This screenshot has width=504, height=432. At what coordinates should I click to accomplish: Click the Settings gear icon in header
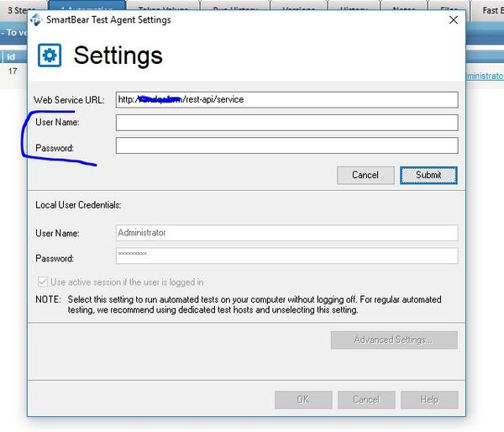point(50,55)
